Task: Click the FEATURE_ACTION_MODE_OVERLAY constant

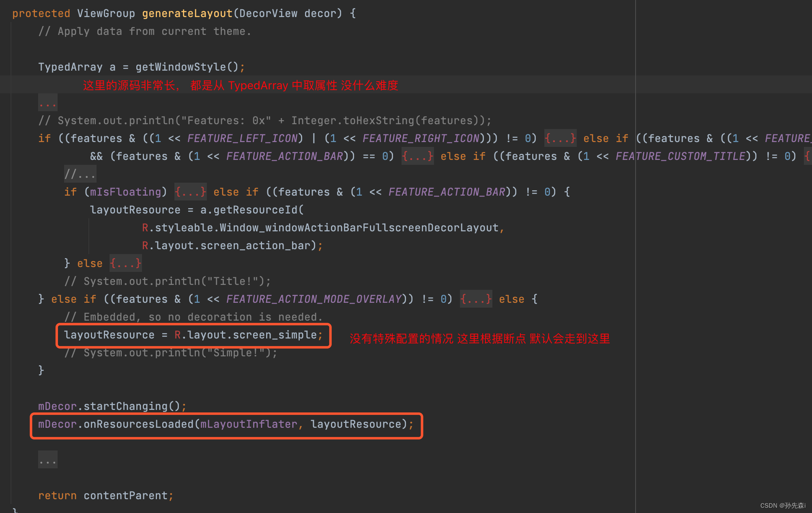Action: coord(314,299)
